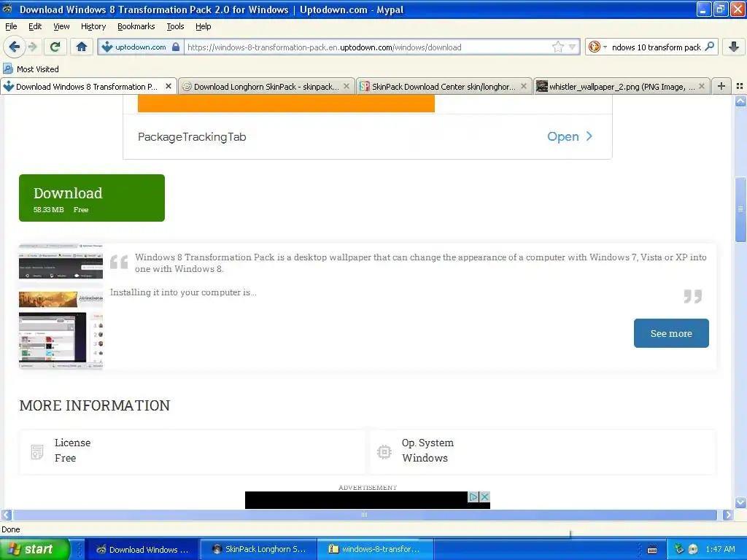This screenshot has height=560, width=747.
Task: Click the horizontal scrollbar thumb
Action: (x=365, y=515)
